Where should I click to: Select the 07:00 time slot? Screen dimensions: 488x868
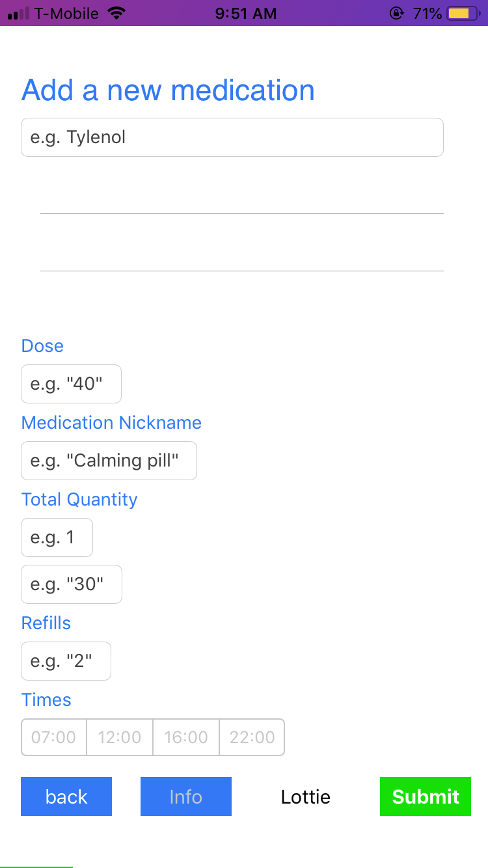pos(54,737)
